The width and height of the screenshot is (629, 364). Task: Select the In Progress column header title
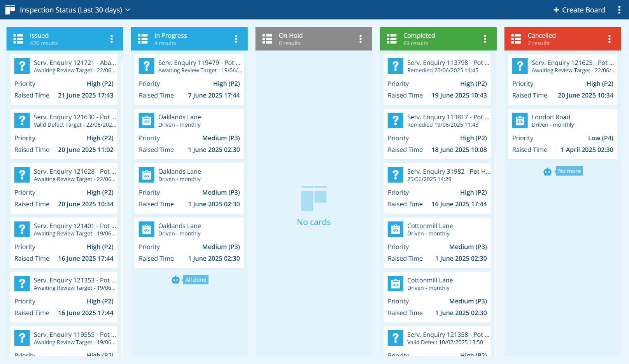pos(170,35)
